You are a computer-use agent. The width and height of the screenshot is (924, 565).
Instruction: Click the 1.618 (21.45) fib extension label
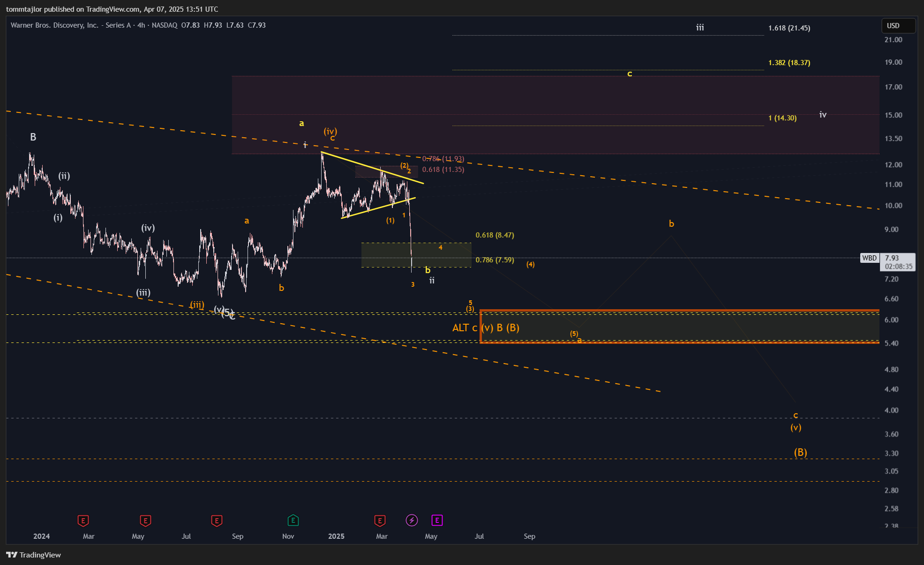[789, 28]
